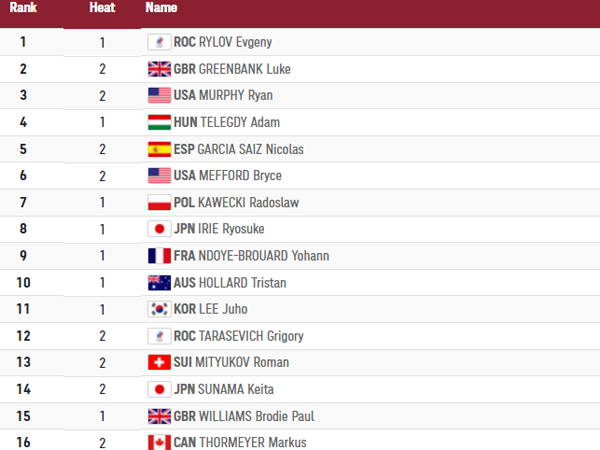
Task: Click the Switzerland flag beside Mityukov Roman
Action: pyautogui.click(x=159, y=362)
